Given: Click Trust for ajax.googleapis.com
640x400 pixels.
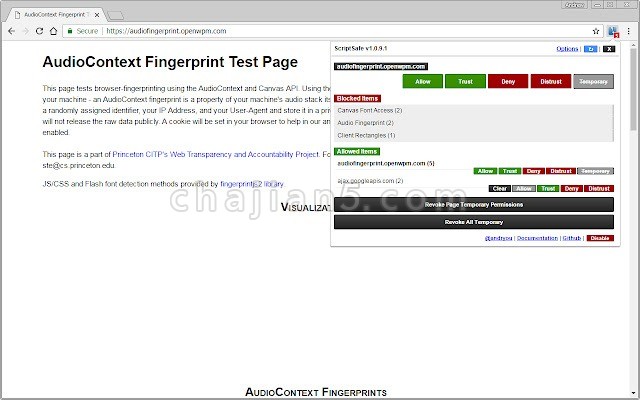Looking at the screenshot, I should [548, 189].
